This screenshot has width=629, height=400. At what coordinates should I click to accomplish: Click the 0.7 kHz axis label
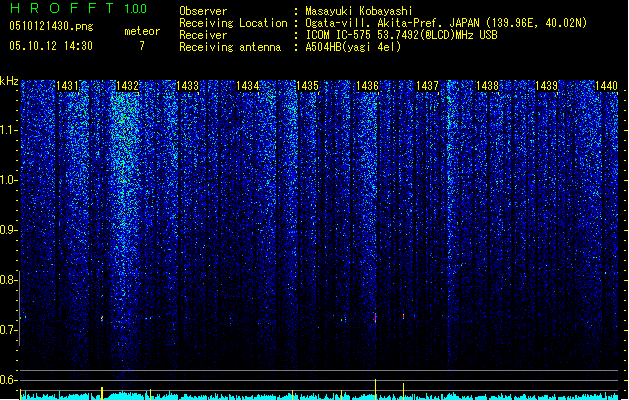point(9,330)
